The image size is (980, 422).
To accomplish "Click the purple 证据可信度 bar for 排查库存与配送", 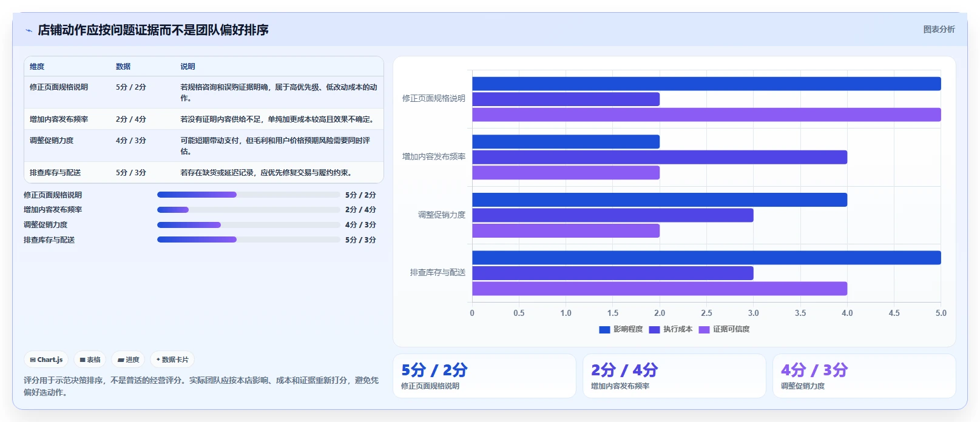I will (660, 289).
